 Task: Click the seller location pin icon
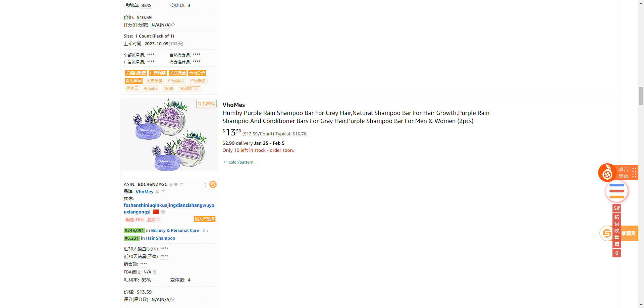coord(163,212)
